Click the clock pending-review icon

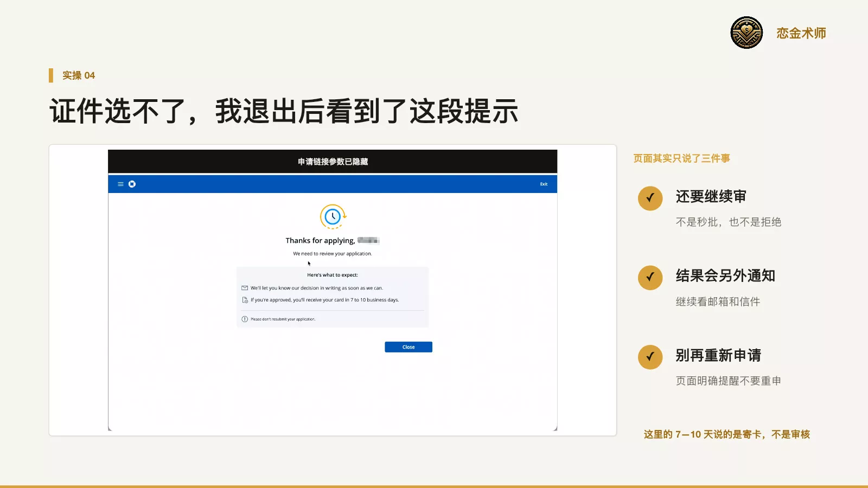click(x=333, y=217)
